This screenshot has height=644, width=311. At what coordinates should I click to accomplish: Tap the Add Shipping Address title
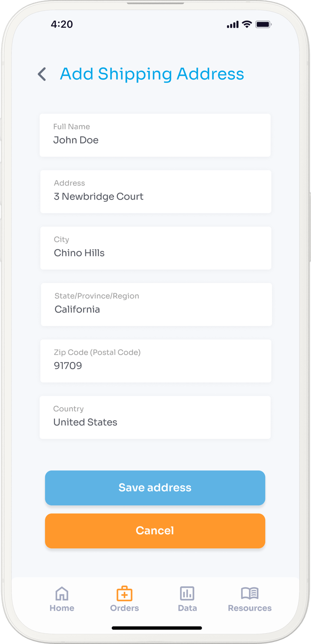click(152, 74)
